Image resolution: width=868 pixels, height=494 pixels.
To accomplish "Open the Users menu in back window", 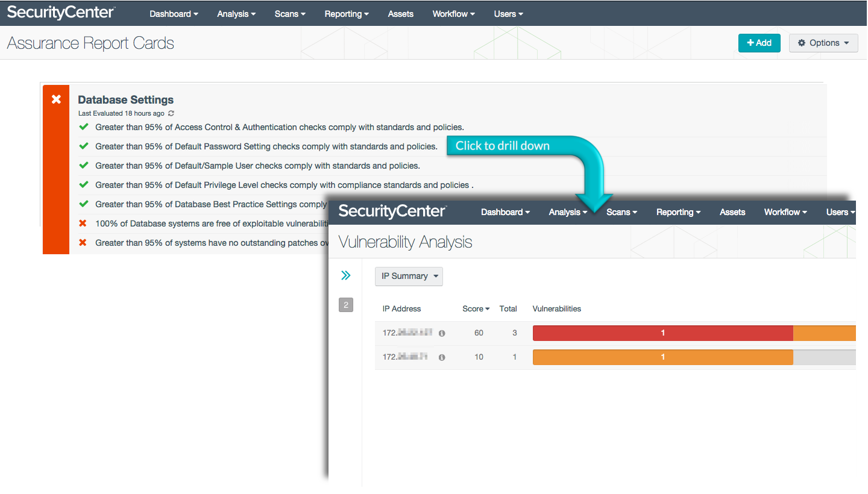I will (509, 14).
